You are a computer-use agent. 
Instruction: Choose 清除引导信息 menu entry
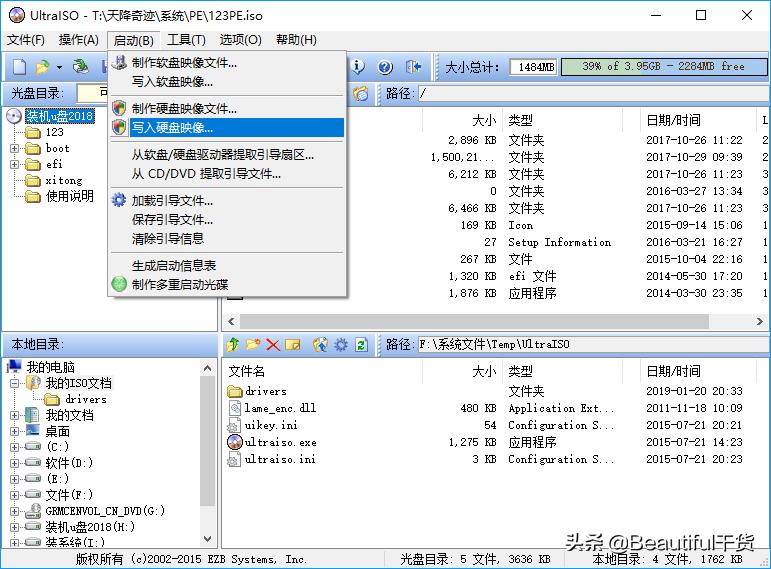coord(227,239)
